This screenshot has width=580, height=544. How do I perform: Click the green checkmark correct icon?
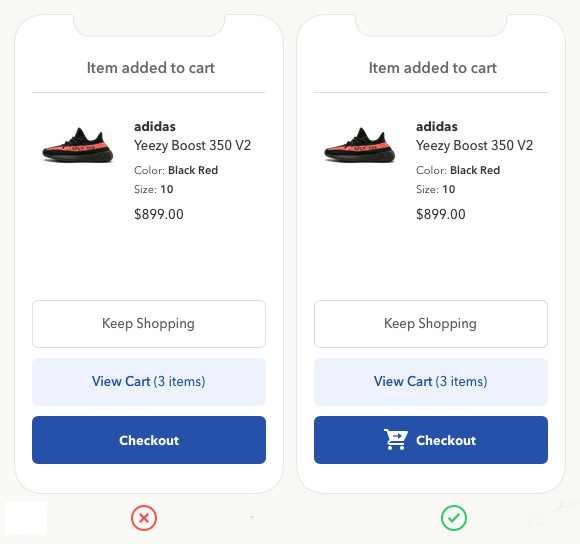point(454,518)
